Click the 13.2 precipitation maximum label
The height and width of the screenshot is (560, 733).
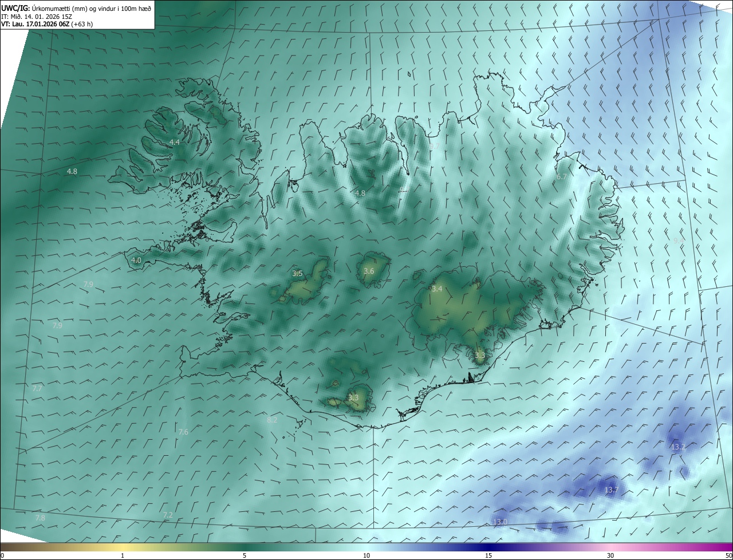point(678,447)
